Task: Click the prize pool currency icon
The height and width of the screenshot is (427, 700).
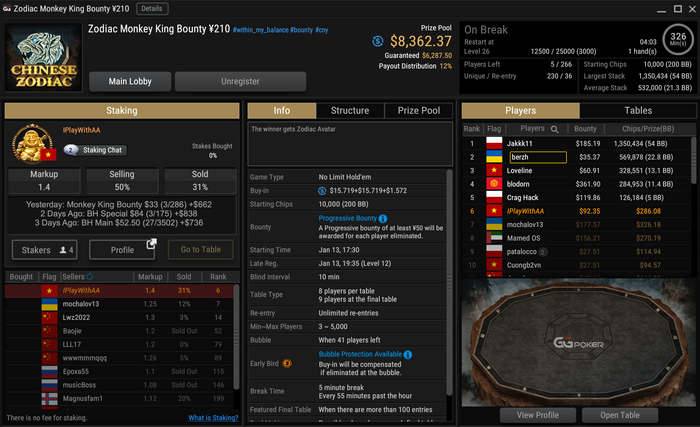Action: click(378, 41)
